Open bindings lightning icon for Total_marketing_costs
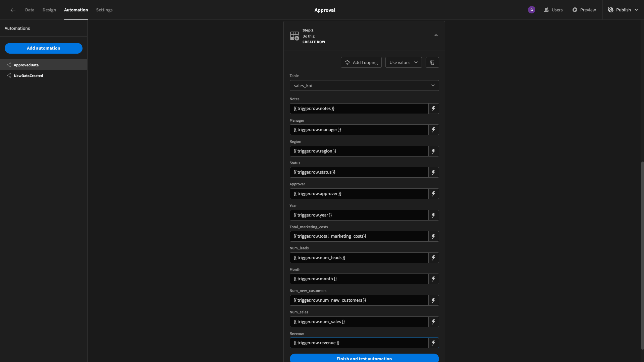The width and height of the screenshot is (644, 362). coord(433,236)
